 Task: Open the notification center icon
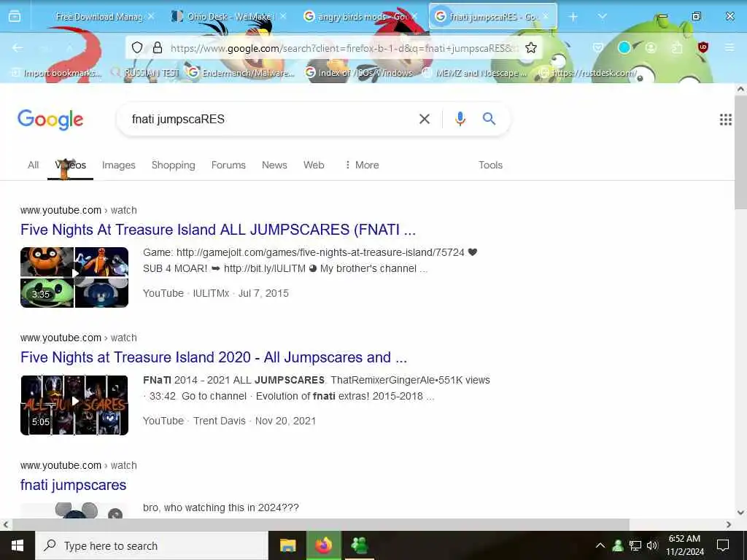pyautogui.click(x=723, y=545)
